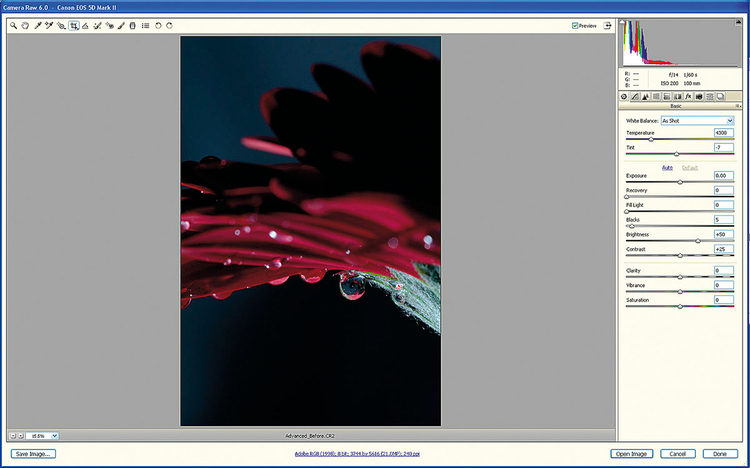The width and height of the screenshot is (750, 468).
Task: Click the Saturation value field
Action: (724, 300)
